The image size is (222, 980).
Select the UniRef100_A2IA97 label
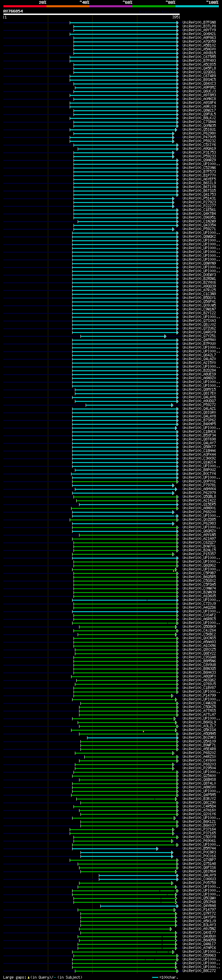199,538
